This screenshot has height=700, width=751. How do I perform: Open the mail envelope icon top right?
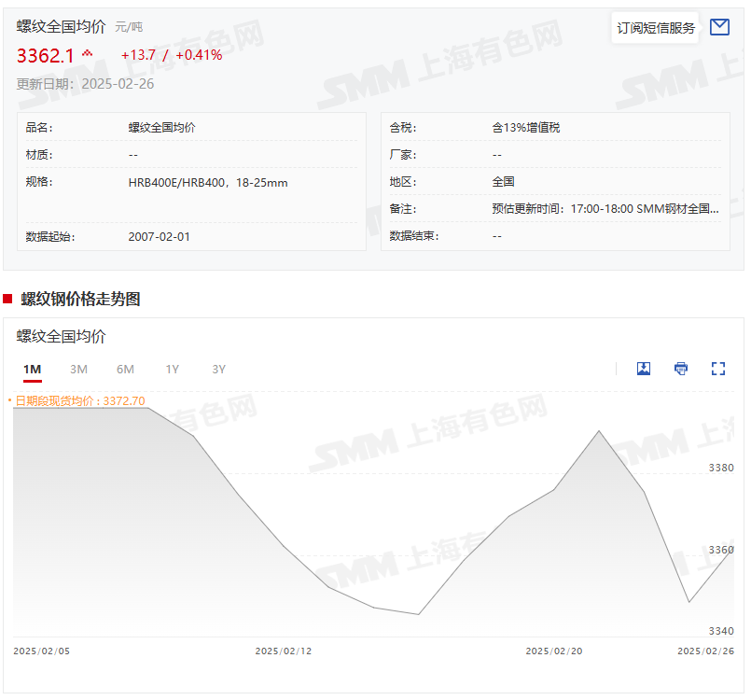[719, 27]
